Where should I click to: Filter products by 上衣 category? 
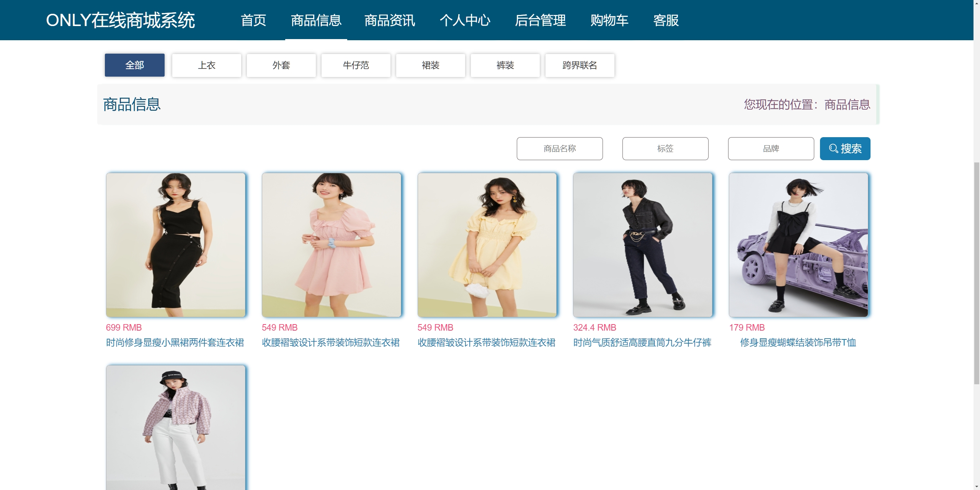[207, 66]
